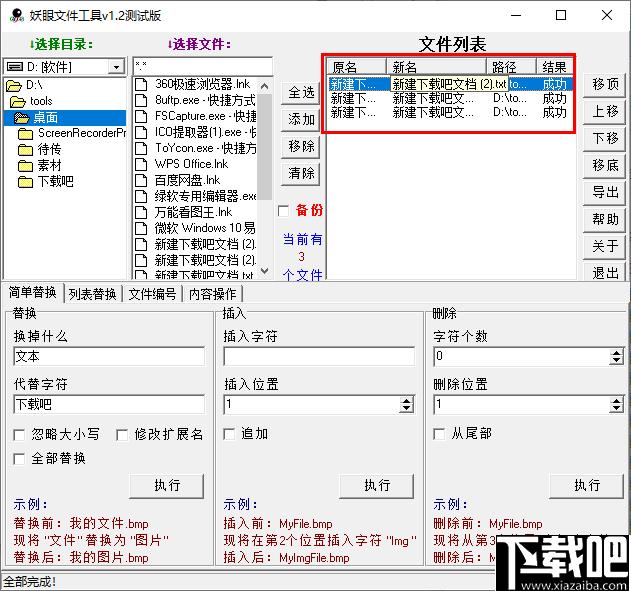Click the 退出 button
The width and height of the screenshot is (631, 591).
click(x=605, y=272)
